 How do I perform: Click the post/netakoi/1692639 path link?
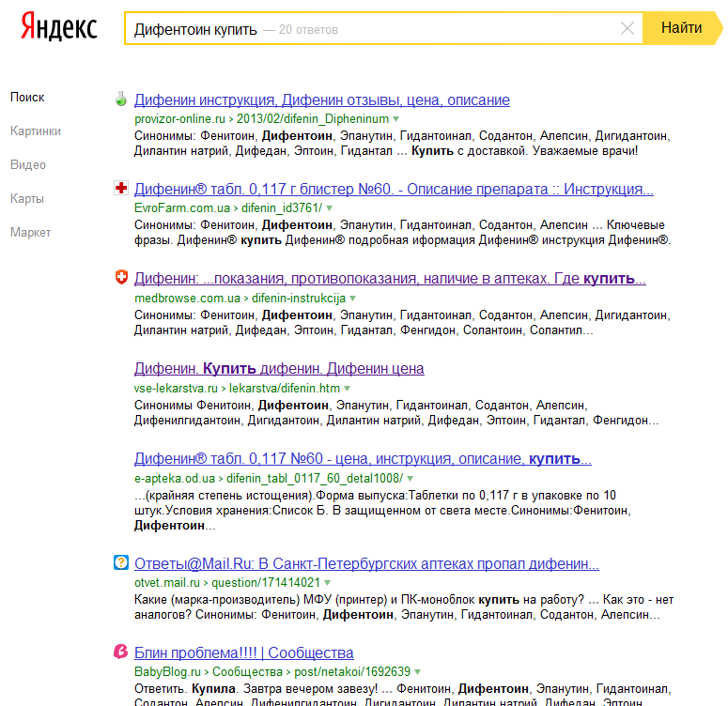click(x=352, y=671)
